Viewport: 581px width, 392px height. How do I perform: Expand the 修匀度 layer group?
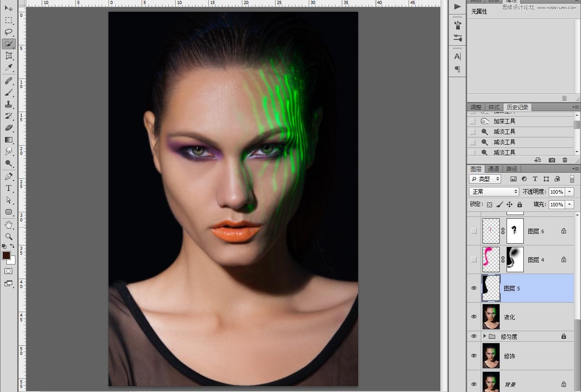(485, 336)
